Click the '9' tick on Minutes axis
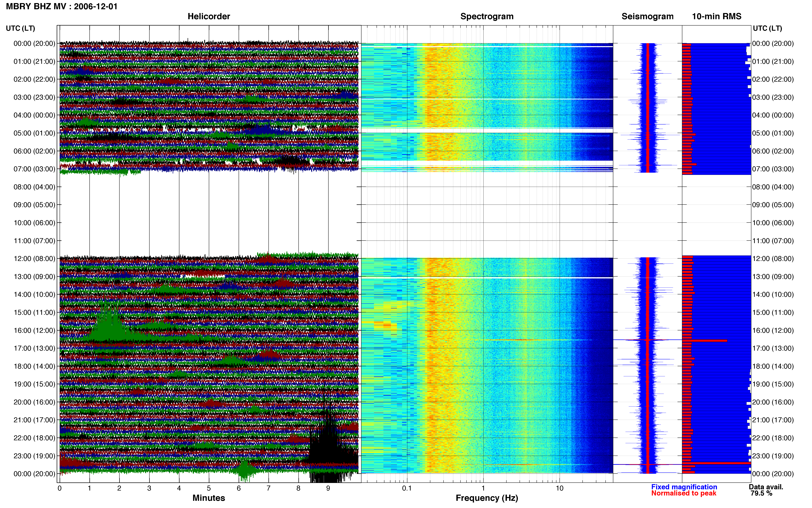Viewport: 812px width, 508px height. pos(328,488)
